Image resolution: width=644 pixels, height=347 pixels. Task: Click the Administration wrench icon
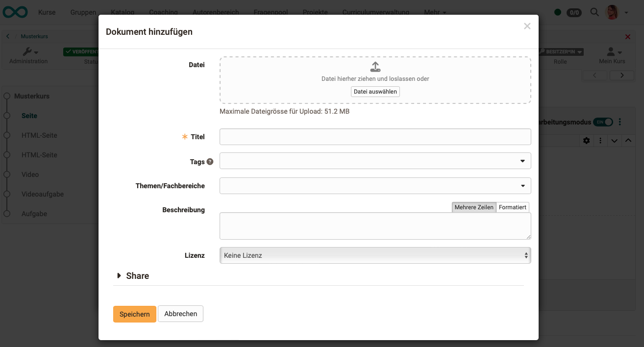tap(28, 51)
